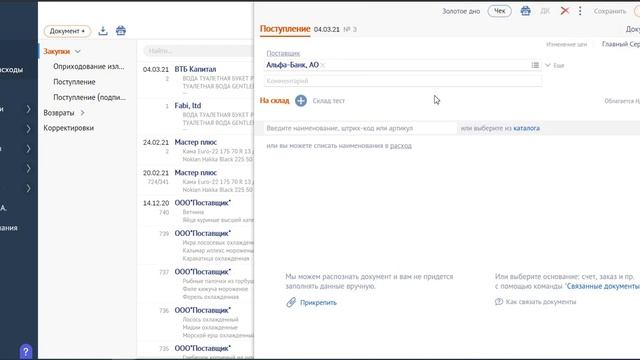Open the ООО Поставщик row numbered 735
Screen dimensions: 640x360
click(x=196, y=351)
